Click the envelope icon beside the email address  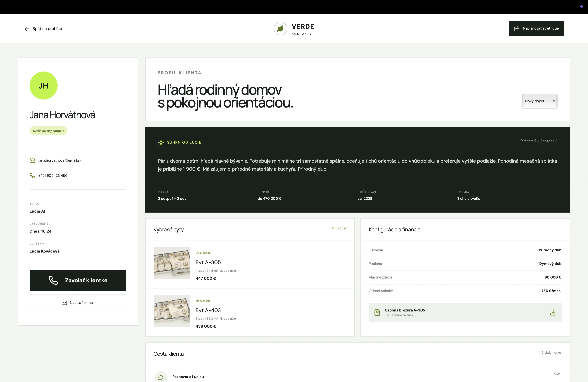32,161
